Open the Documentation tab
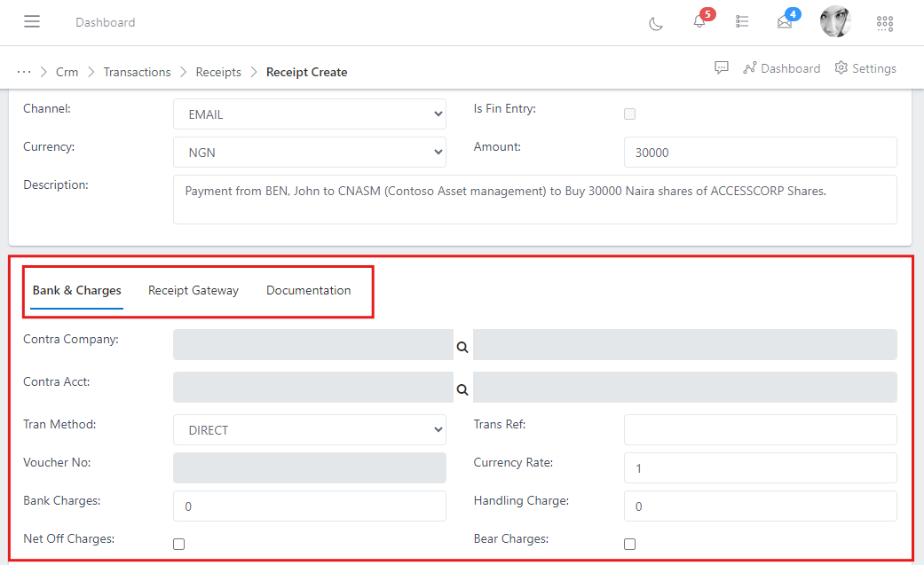This screenshot has width=924, height=565. click(x=308, y=290)
